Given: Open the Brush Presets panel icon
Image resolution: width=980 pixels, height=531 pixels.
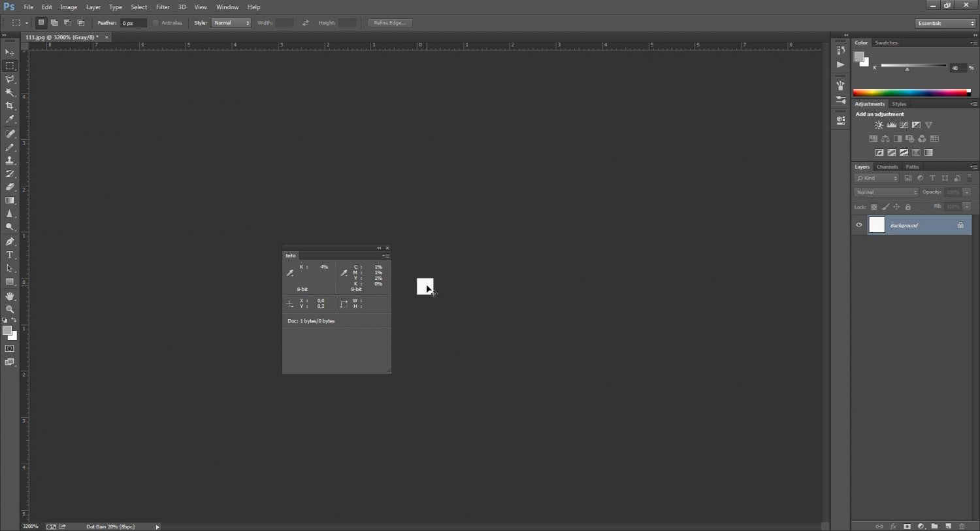Looking at the screenshot, I should tap(840, 100).
